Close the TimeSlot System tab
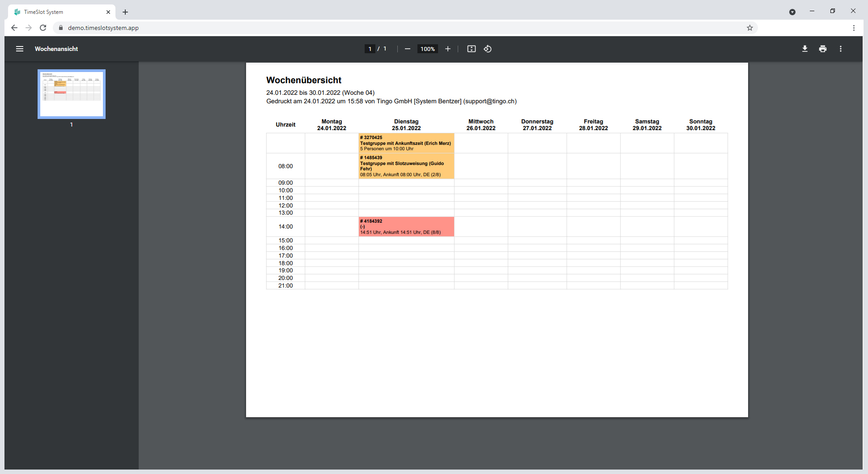The image size is (868, 474). [x=108, y=12]
